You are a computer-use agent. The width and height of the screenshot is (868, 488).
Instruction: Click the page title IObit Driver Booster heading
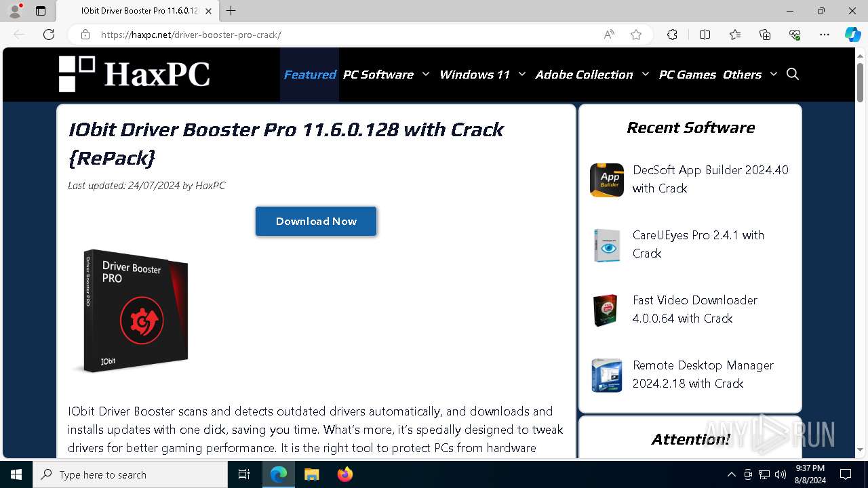(x=285, y=143)
